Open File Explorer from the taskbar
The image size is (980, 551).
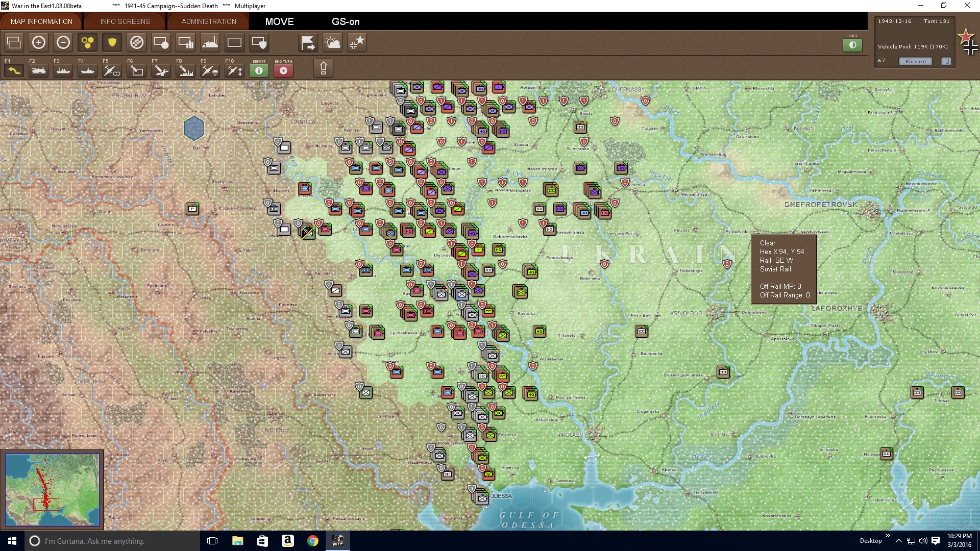point(237,541)
